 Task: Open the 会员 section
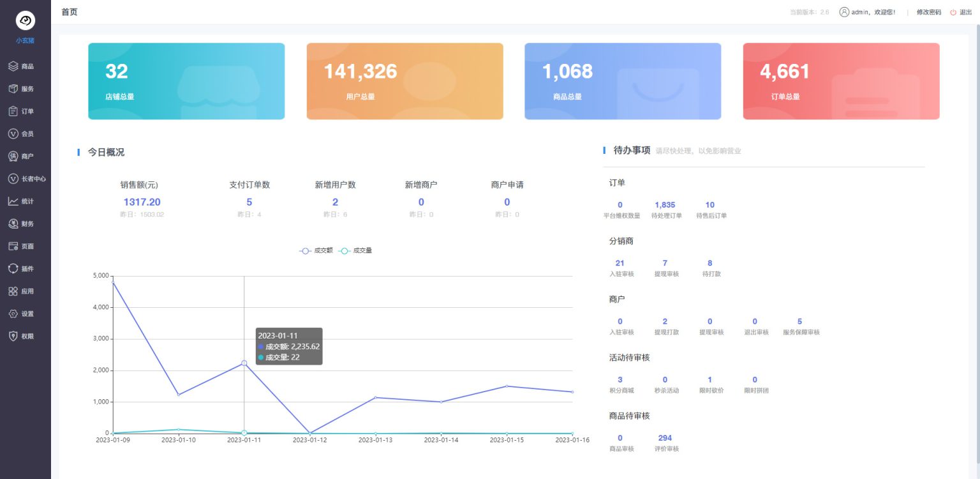[26, 133]
